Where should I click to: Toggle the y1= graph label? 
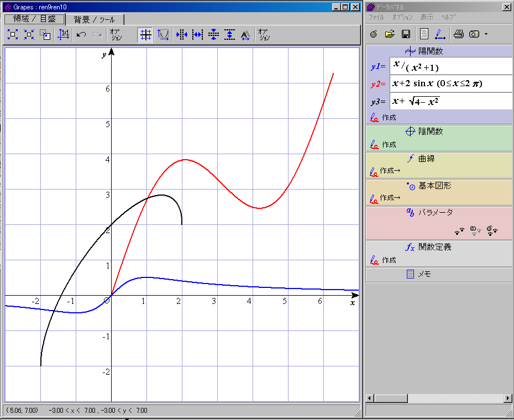(x=378, y=66)
